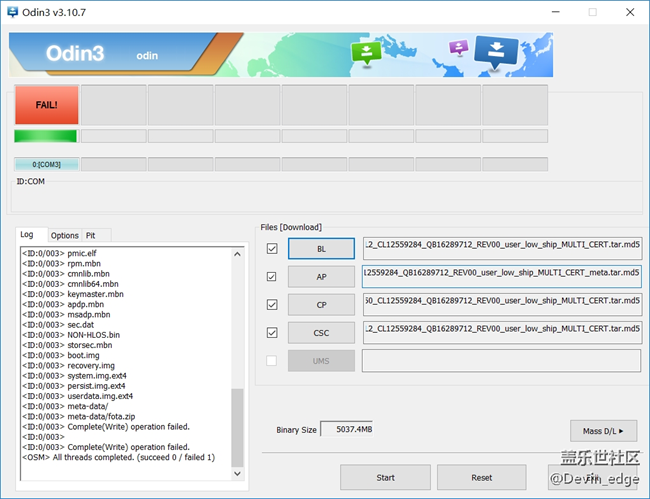Browse for AP firmware file button
The height and width of the screenshot is (499, 650).
321,276
